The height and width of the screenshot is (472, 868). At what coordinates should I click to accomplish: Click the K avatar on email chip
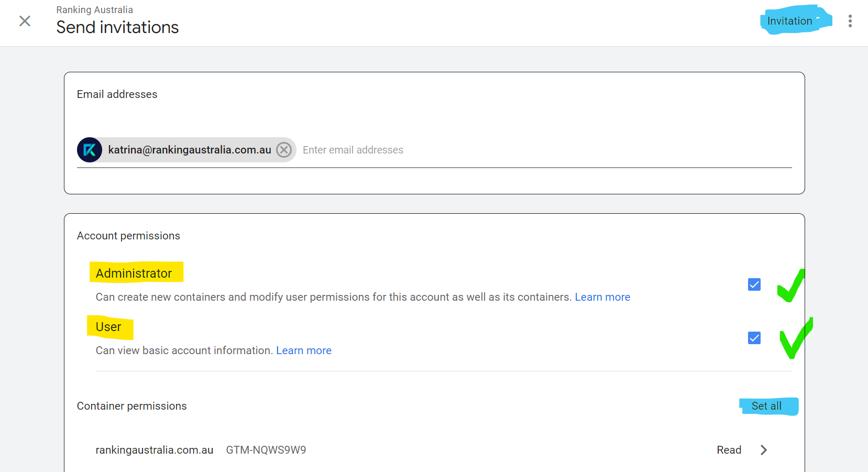coord(90,150)
